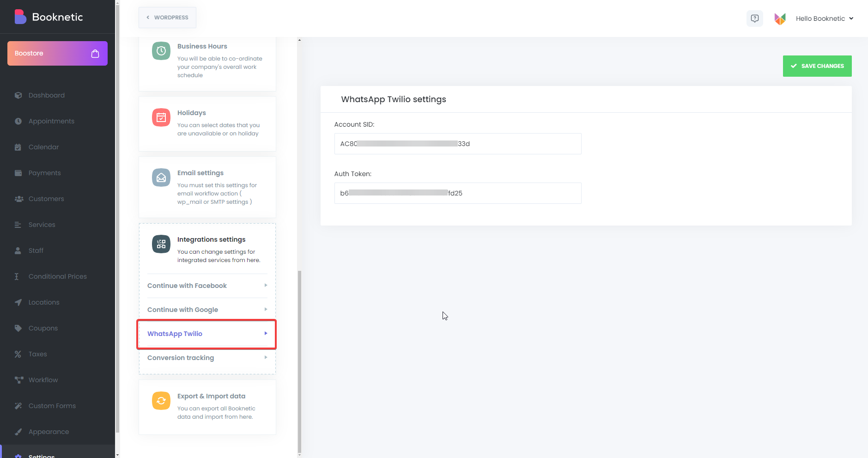Click the Services list icon
This screenshot has height=458, width=868.
[x=18, y=225]
